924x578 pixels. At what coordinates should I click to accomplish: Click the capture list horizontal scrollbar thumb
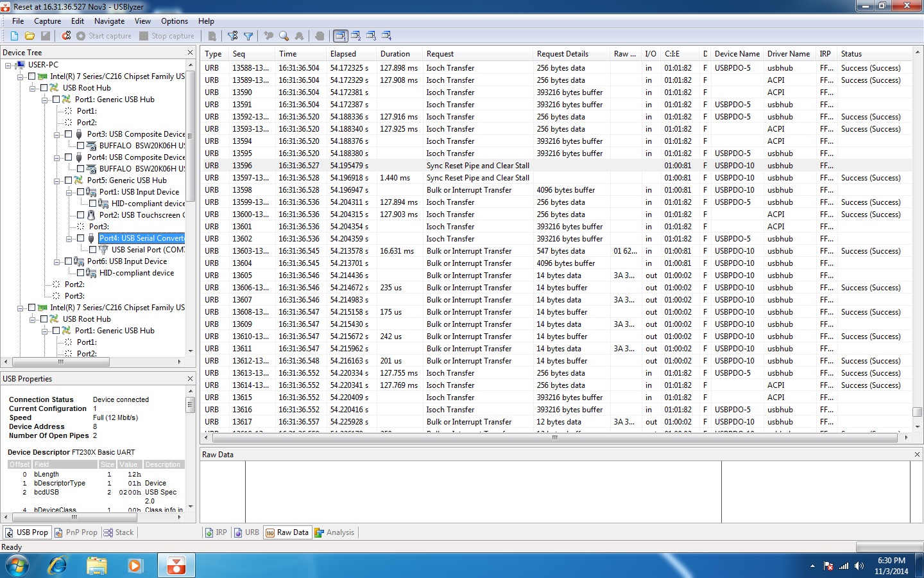point(555,437)
